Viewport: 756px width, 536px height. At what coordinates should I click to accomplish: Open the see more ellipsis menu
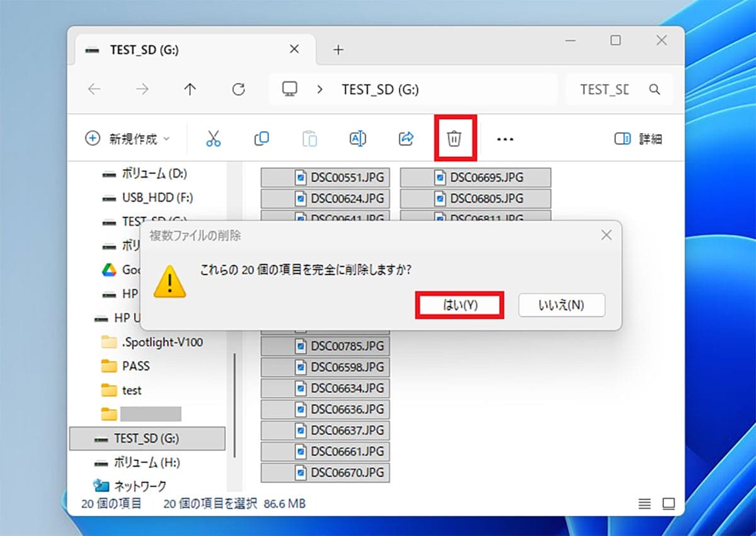click(x=505, y=138)
